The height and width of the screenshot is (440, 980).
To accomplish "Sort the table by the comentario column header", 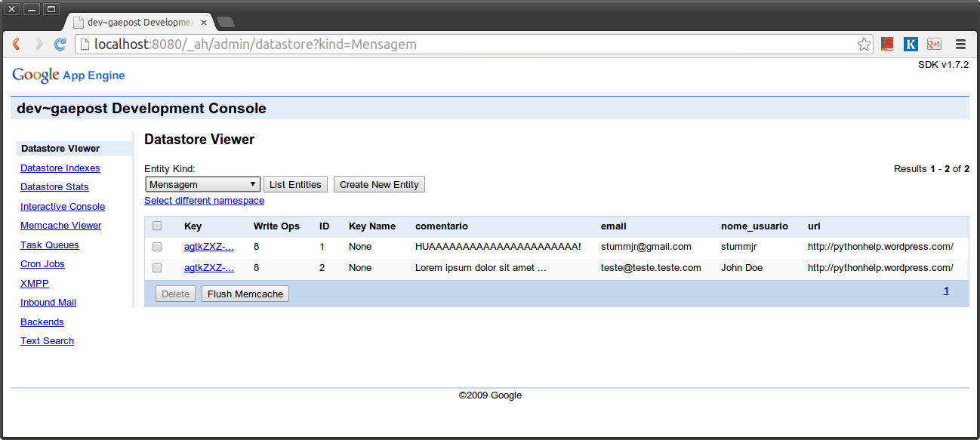I will point(442,226).
